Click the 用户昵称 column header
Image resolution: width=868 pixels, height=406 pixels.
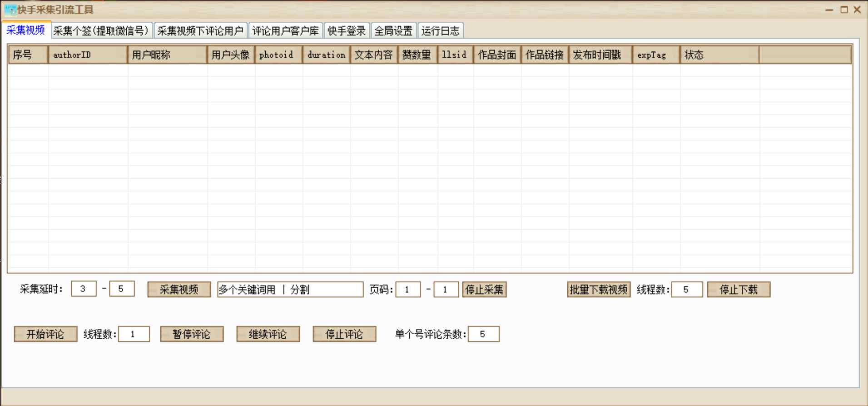pyautogui.click(x=167, y=55)
